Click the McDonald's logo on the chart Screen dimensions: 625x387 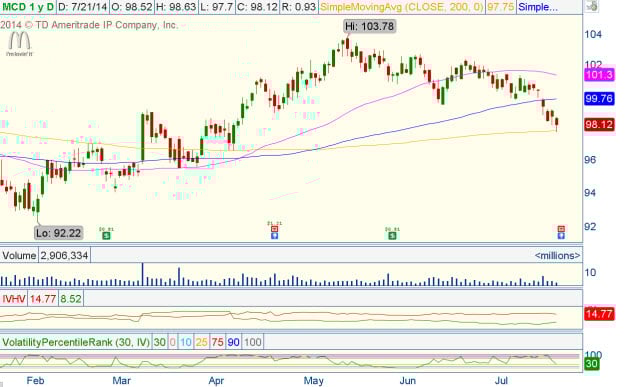[x=20, y=43]
